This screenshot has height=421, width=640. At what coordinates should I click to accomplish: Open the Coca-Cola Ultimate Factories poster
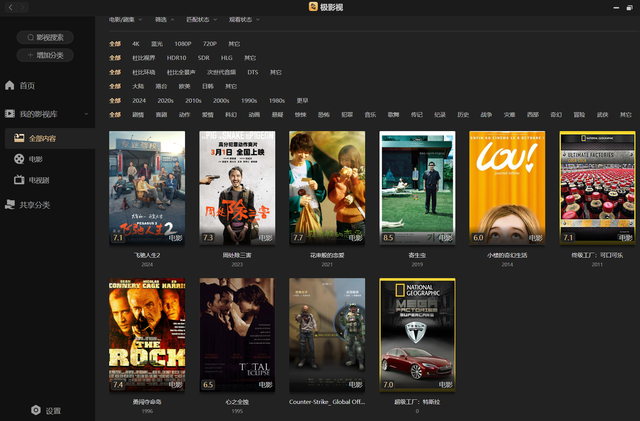click(x=597, y=188)
